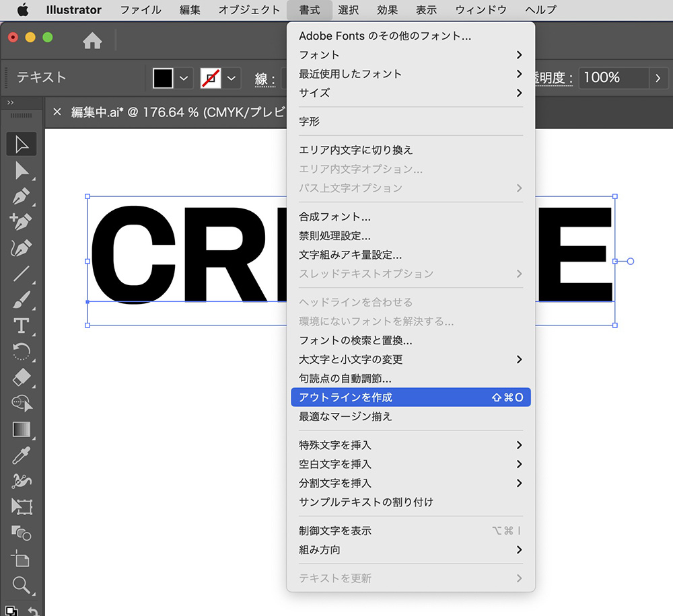Expand 組み方向 submenu
This screenshot has width=673, height=616.
(x=411, y=549)
